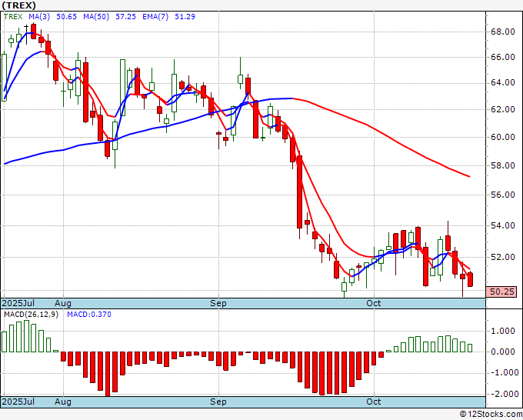Screen dimensions: 523x420
Task: Click the MACD:0.370 value label
Action: tap(89, 315)
